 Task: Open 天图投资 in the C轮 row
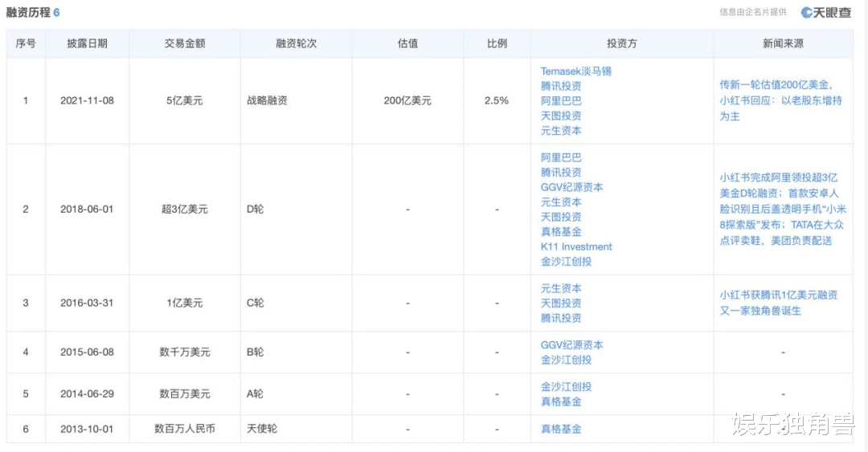tap(561, 303)
